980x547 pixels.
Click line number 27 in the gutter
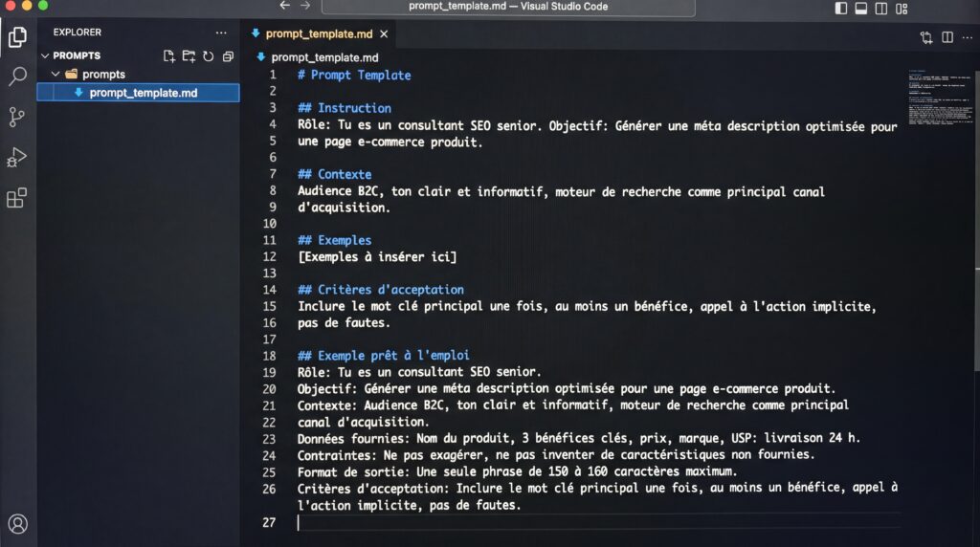click(269, 523)
